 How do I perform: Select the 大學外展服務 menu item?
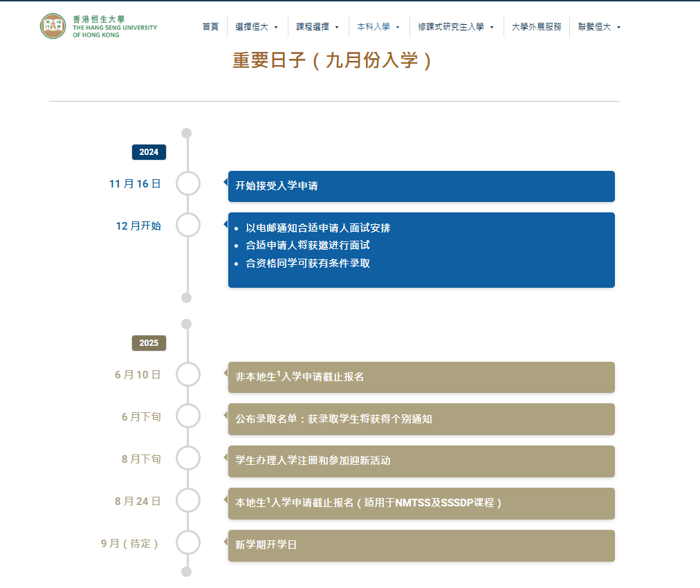pyautogui.click(x=535, y=26)
